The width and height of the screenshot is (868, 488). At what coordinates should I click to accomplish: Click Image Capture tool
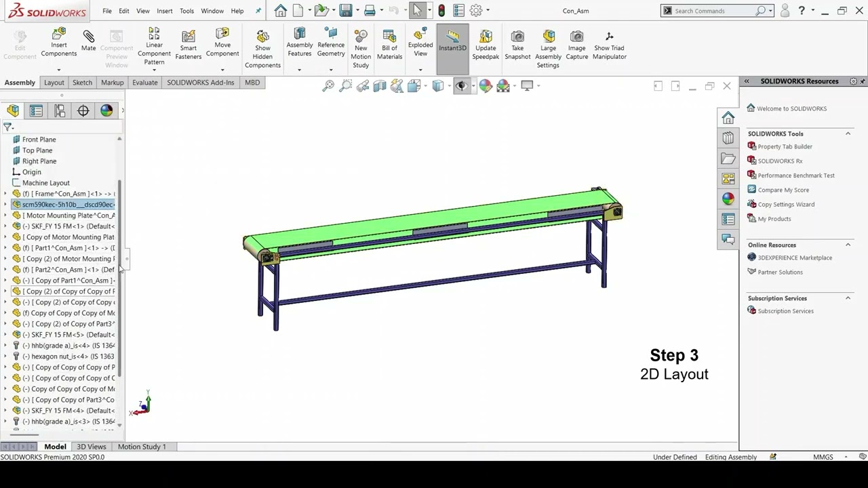click(x=577, y=45)
